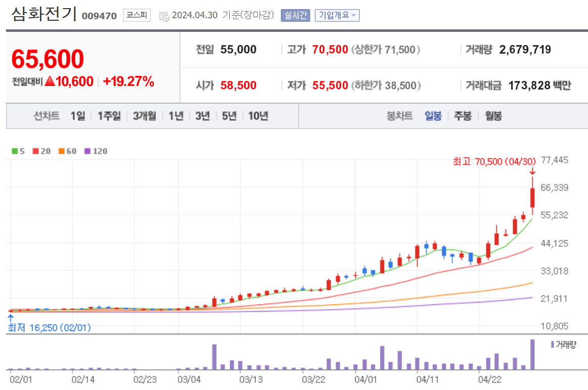Click the trading value 173,828 백만
The image size is (588, 390).
(x=539, y=85)
